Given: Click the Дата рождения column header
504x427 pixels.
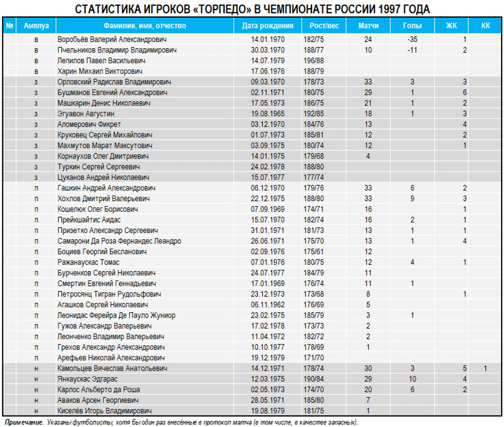Looking at the screenshot, I should tap(268, 26).
